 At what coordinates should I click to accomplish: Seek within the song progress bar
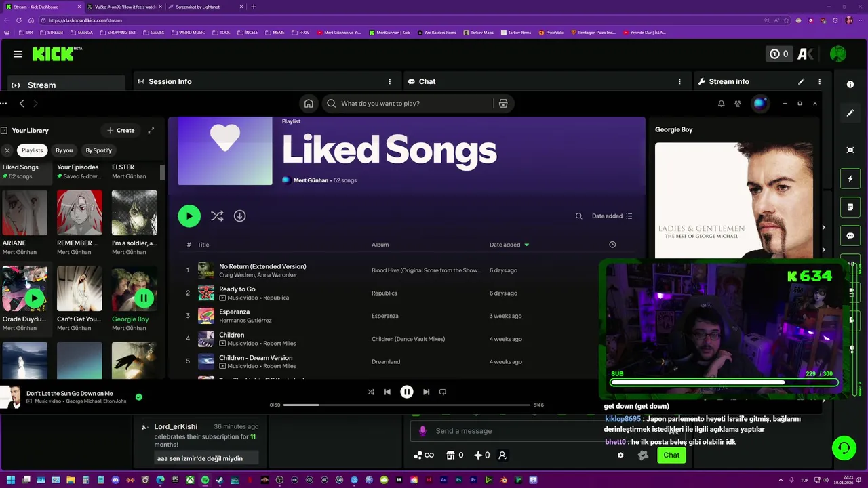coord(407,405)
